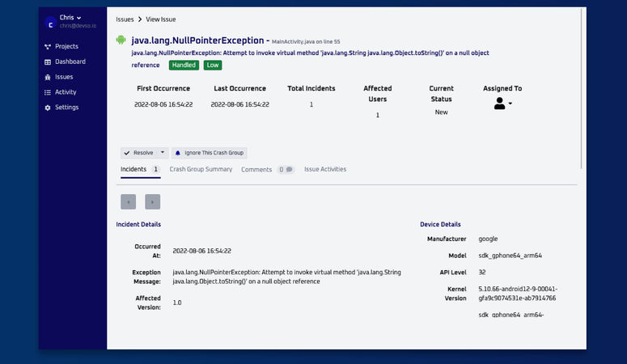
Task: Click the java.lang.NullPointerException title
Action: (x=197, y=40)
